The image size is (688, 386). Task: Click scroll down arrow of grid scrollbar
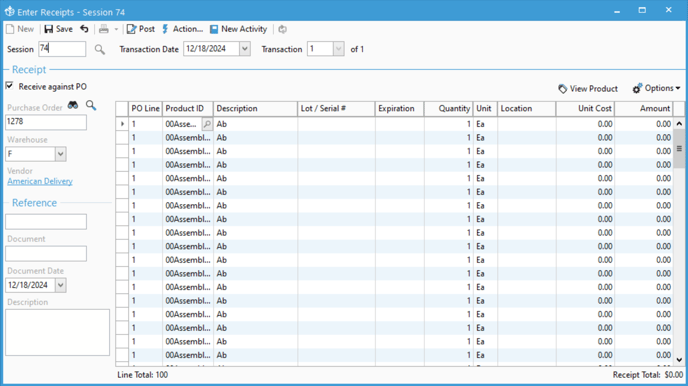679,360
